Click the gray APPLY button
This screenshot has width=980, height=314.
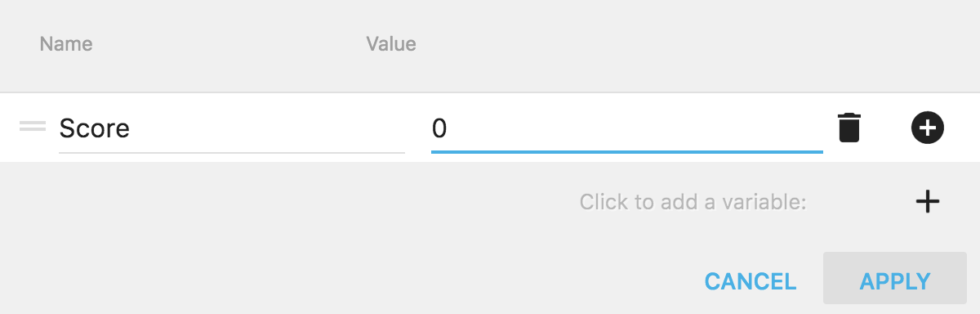point(895,281)
